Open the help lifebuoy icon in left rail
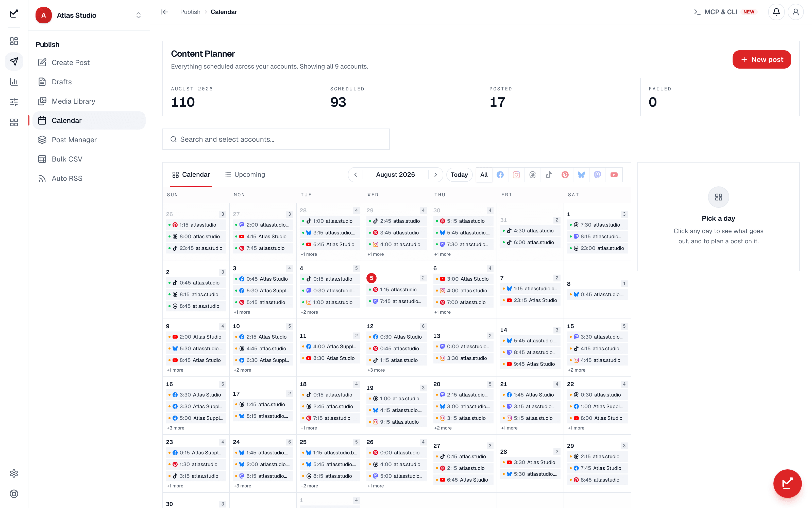 14,494
